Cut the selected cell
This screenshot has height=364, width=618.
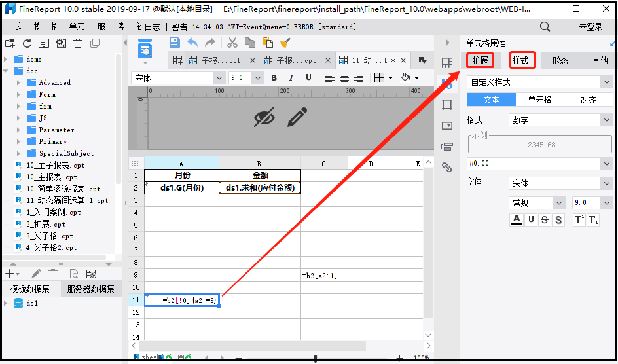(x=232, y=43)
